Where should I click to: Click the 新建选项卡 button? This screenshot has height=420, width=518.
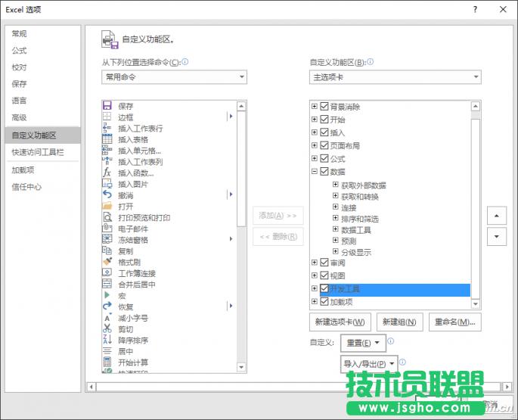click(340, 322)
